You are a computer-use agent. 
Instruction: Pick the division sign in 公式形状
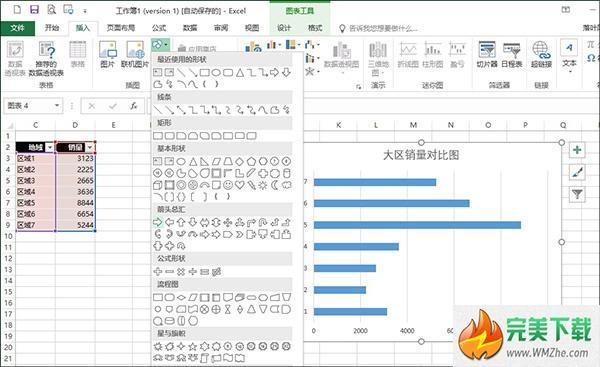click(x=193, y=272)
